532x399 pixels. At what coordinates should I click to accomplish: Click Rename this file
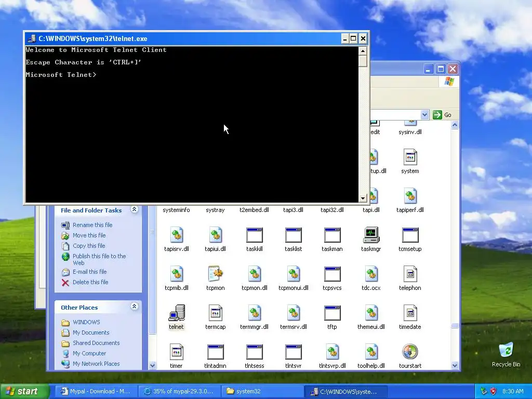(x=92, y=225)
